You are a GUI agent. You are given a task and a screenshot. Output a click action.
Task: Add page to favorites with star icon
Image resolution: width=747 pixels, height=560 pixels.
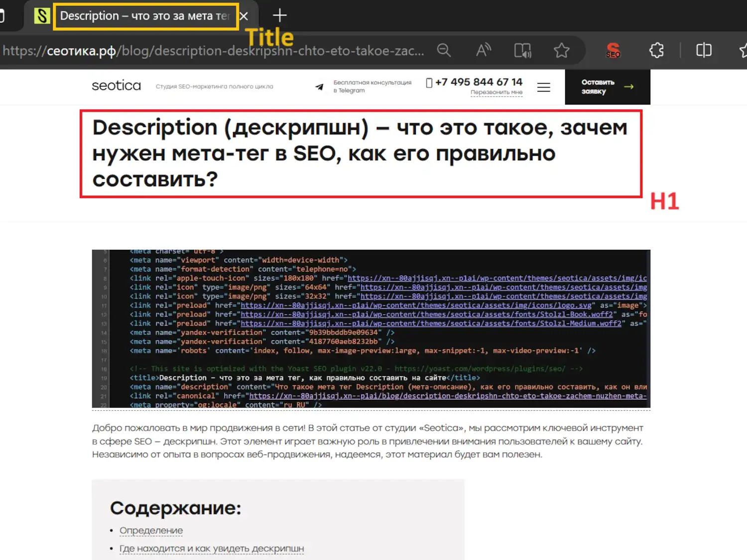[562, 50]
